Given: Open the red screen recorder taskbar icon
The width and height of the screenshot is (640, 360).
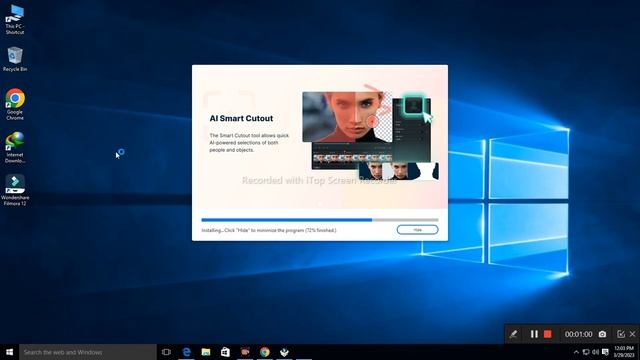Looking at the screenshot, I should pos(245,352).
